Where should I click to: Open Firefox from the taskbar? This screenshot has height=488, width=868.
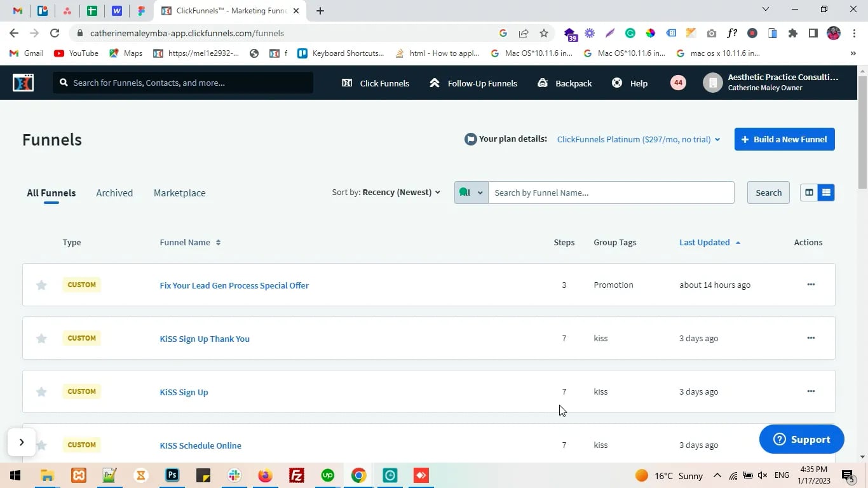[x=266, y=475]
